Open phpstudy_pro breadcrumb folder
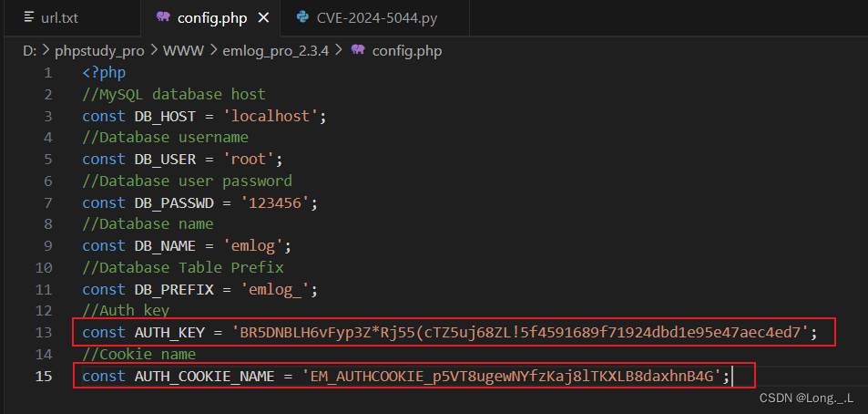 pos(99,51)
